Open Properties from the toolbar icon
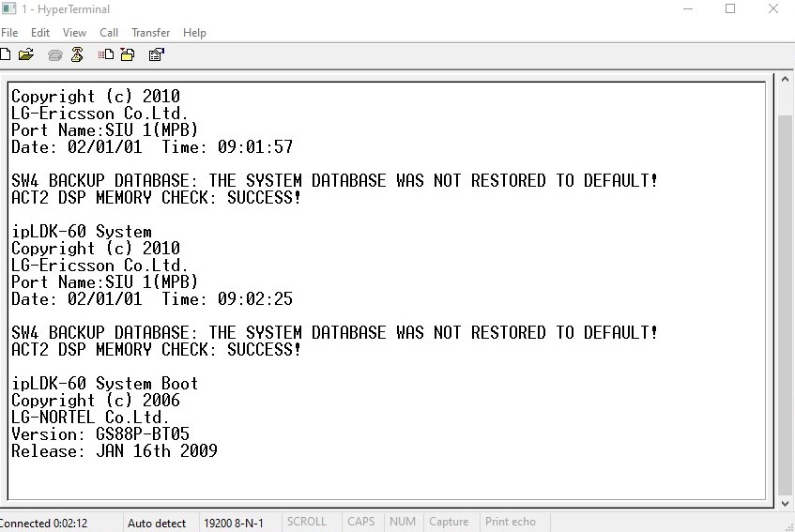The height and width of the screenshot is (532, 795). coord(157,54)
